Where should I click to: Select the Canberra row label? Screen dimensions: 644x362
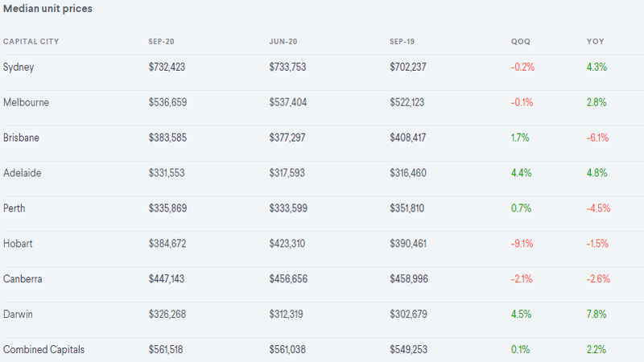(x=23, y=278)
